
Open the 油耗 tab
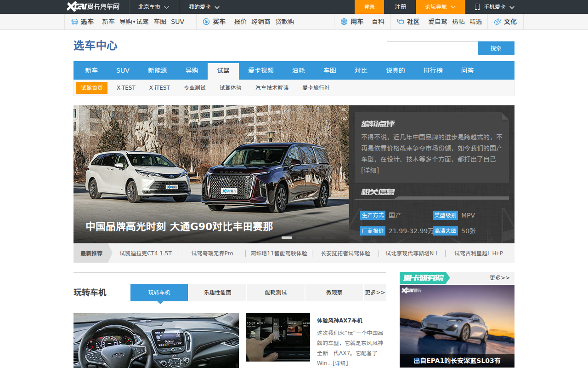click(x=299, y=70)
